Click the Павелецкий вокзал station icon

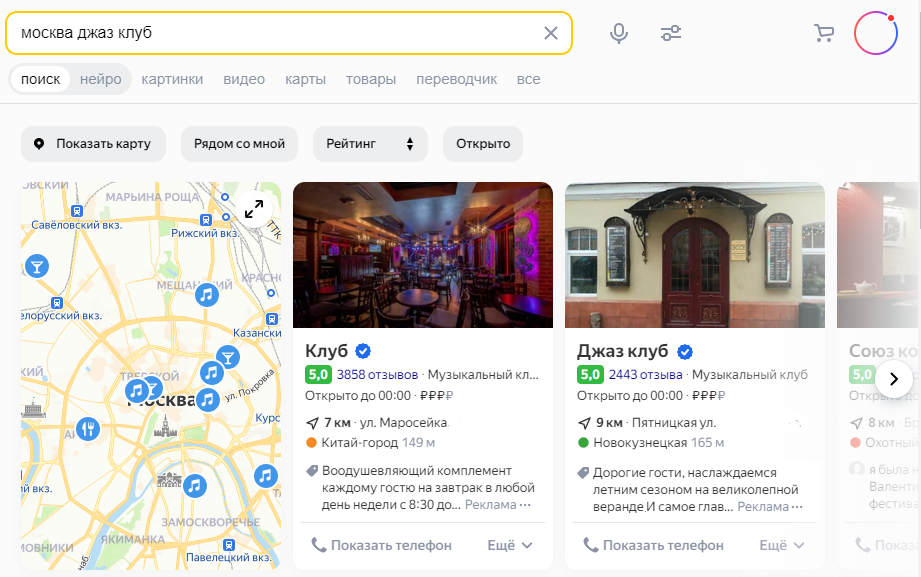coord(229,545)
